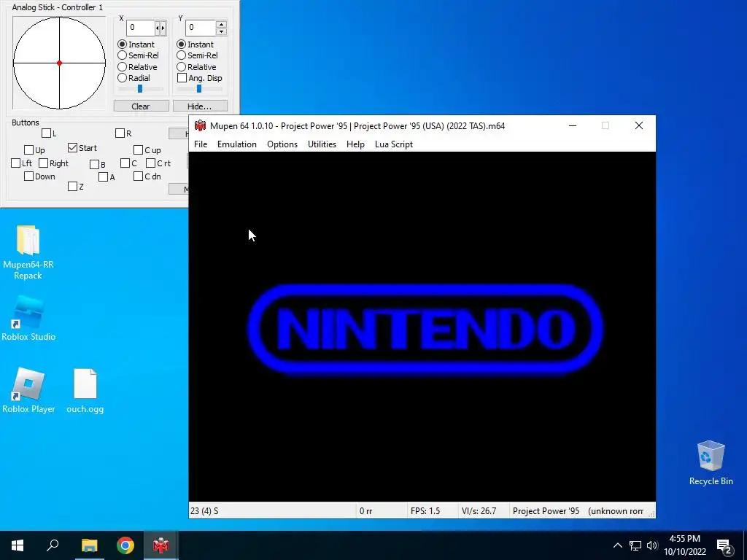Select the Roblox Studio desktop shortcut

[28, 318]
